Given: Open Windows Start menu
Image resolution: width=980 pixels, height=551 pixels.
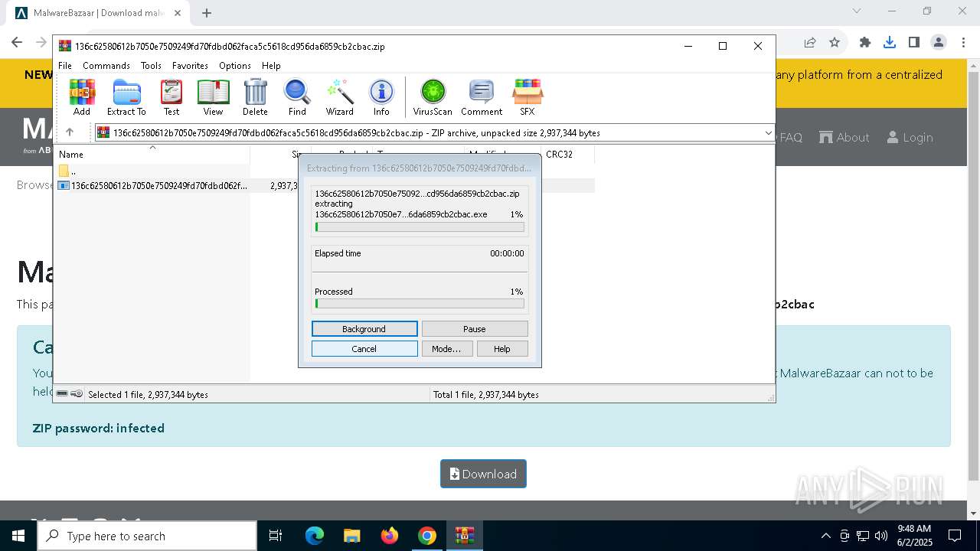Looking at the screenshot, I should [18, 536].
